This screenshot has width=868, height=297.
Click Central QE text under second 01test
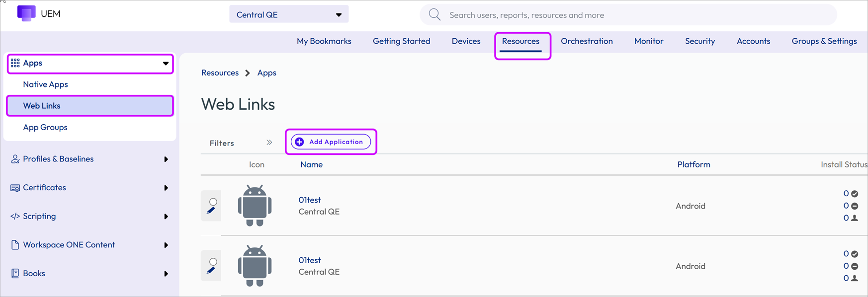[x=319, y=272]
